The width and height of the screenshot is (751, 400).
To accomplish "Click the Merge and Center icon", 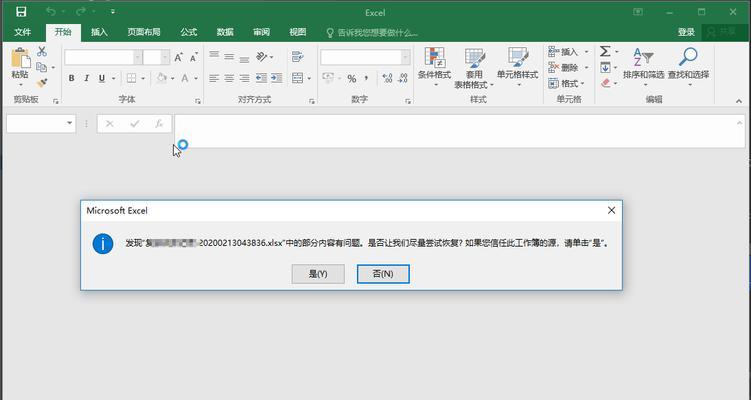I will pyautogui.click(x=297, y=78).
